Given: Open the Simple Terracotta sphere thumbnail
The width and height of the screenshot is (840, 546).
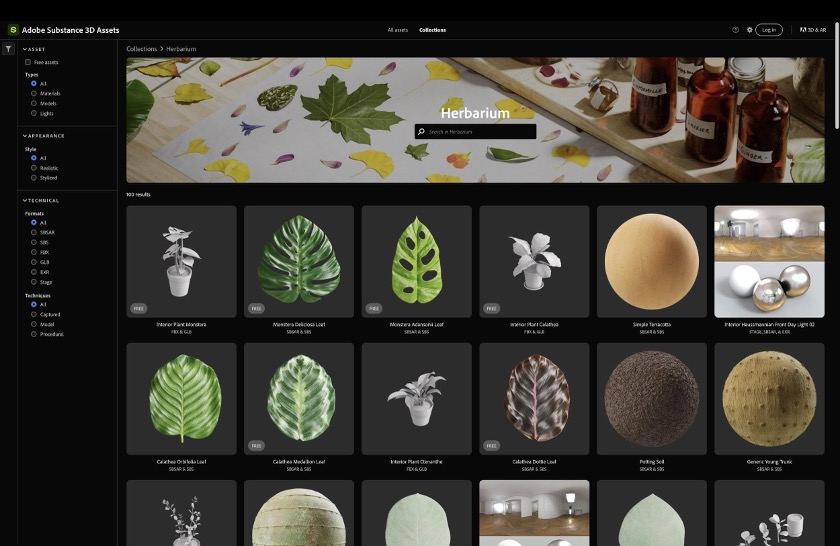Looking at the screenshot, I should click(651, 261).
